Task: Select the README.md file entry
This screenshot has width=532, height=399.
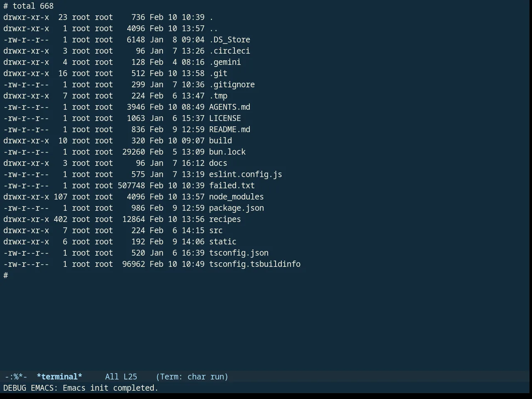Action: (x=229, y=130)
